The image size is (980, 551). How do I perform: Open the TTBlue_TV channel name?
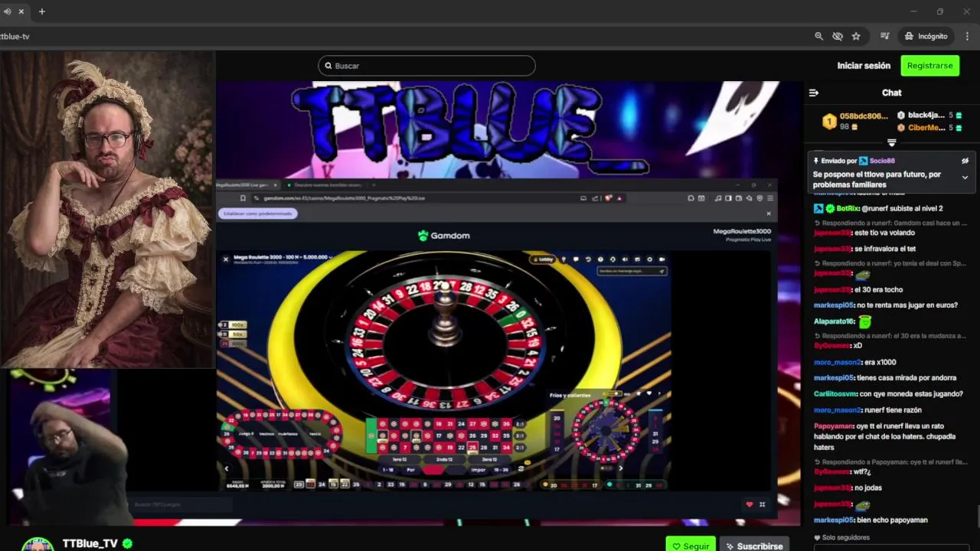click(x=90, y=543)
